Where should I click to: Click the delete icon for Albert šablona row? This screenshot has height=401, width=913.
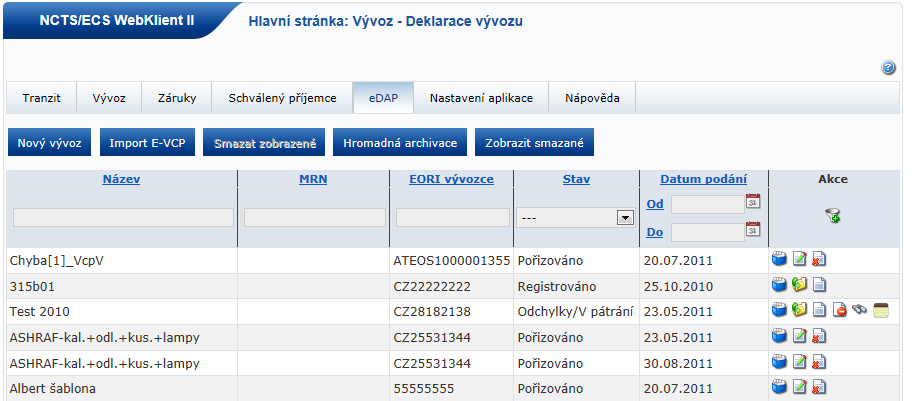tap(818, 386)
